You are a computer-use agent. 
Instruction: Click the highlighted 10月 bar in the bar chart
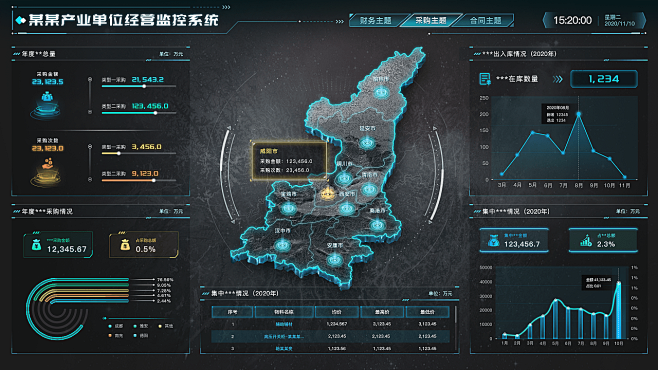coord(618,311)
